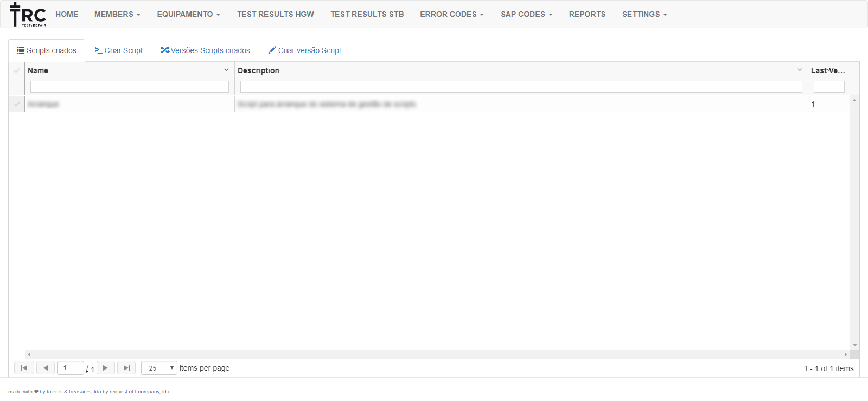Open the REPORTS page
868x401 pixels.
pyautogui.click(x=587, y=14)
